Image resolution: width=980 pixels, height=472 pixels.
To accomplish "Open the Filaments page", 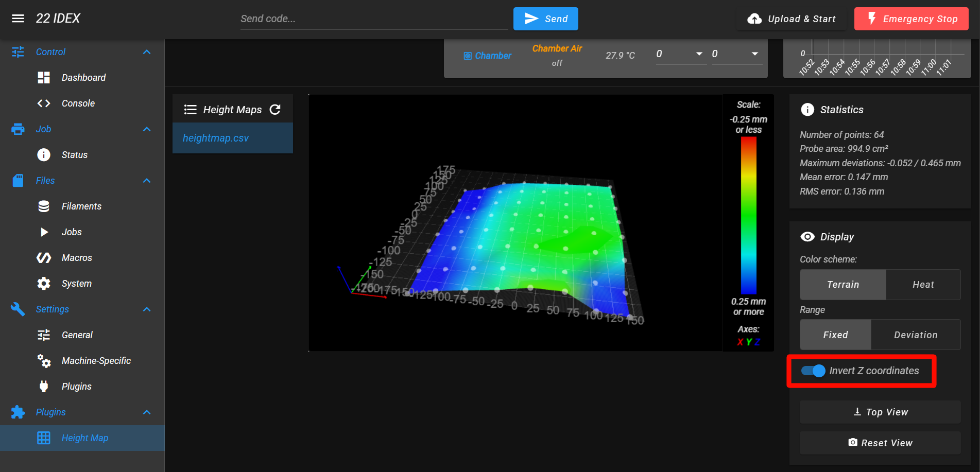I will 82,206.
